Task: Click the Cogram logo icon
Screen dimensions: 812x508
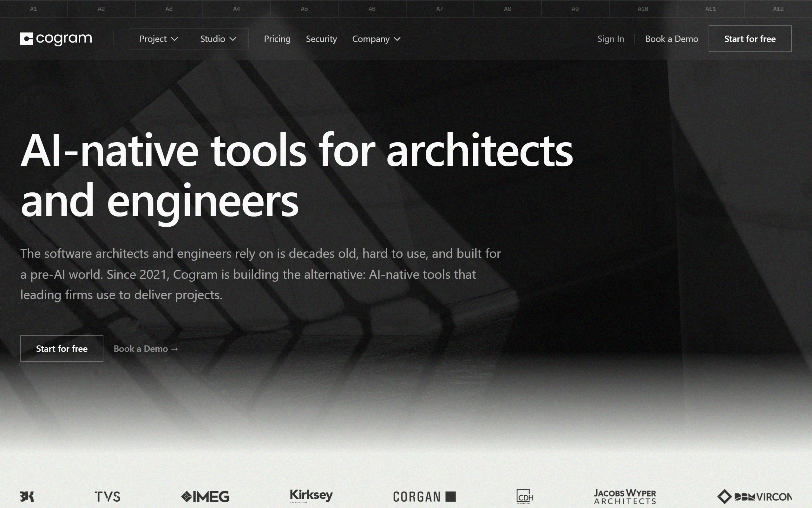Action: point(27,39)
